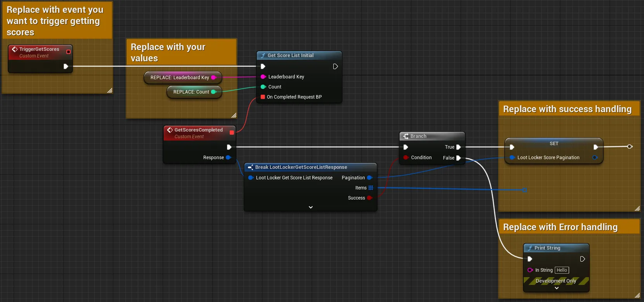This screenshot has height=302, width=644.
Task: Select Break LootLockerGetScoreListResponse node header
Action: click(x=310, y=167)
